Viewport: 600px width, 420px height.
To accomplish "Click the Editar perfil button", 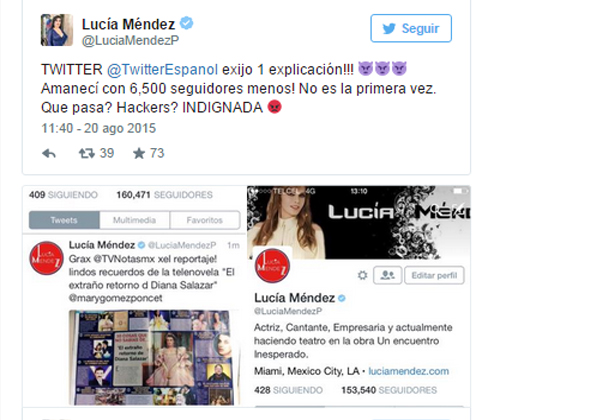I will [434, 275].
